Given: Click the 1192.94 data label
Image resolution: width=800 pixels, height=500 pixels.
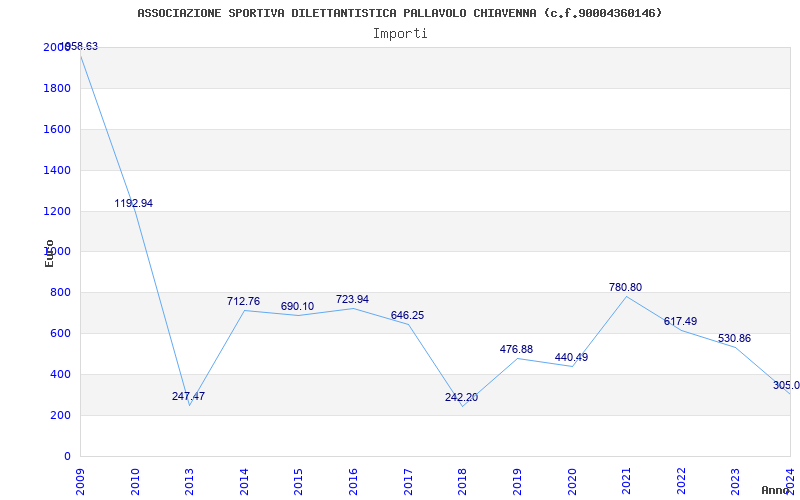Looking at the screenshot, I should pyautogui.click(x=134, y=204).
